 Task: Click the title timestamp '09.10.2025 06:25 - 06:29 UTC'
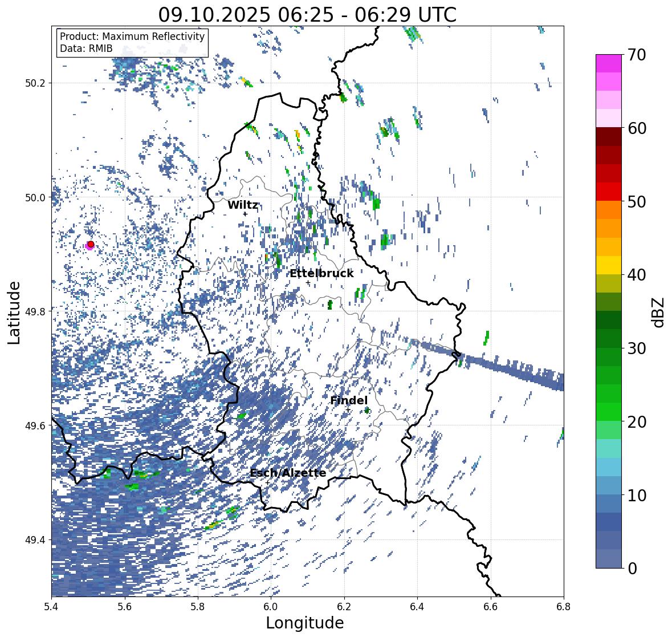pyautogui.click(x=307, y=14)
